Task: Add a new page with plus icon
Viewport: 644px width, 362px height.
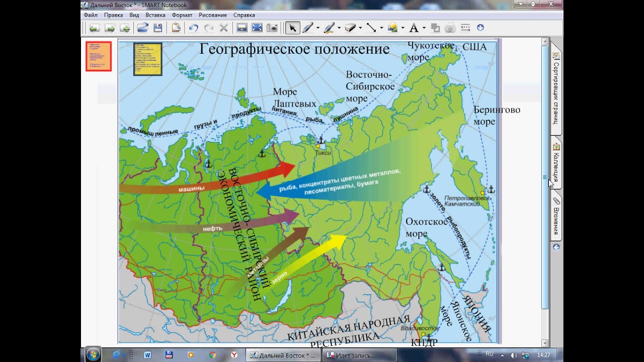Action: 126,28
